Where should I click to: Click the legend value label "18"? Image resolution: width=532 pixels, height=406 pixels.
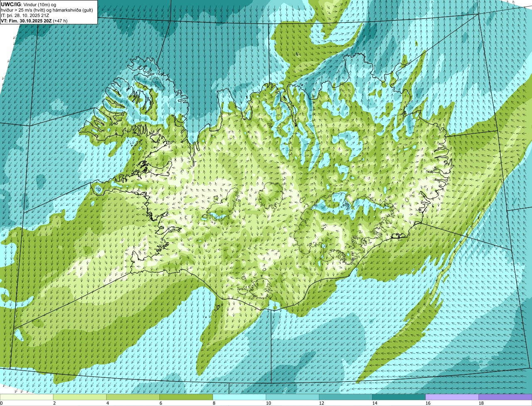point(481,403)
